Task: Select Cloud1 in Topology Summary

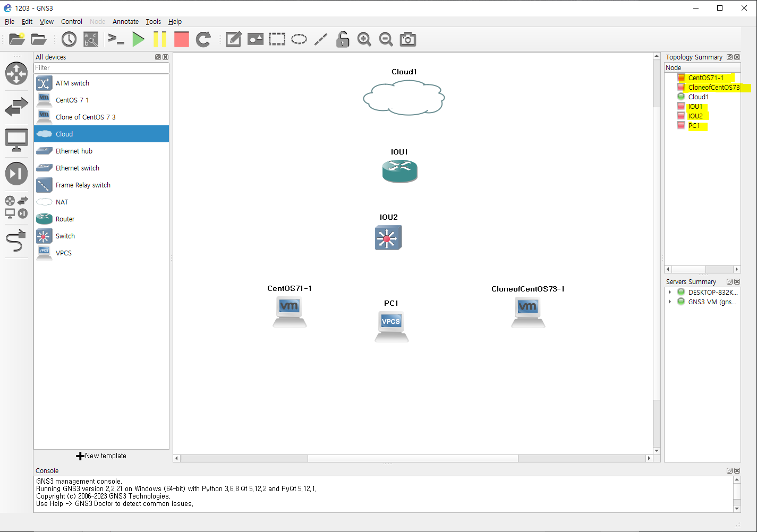Action: coord(699,97)
